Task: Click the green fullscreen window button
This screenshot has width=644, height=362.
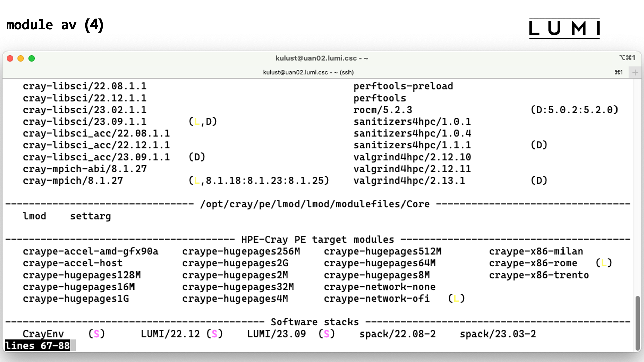Action: click(x=32, y=58)
